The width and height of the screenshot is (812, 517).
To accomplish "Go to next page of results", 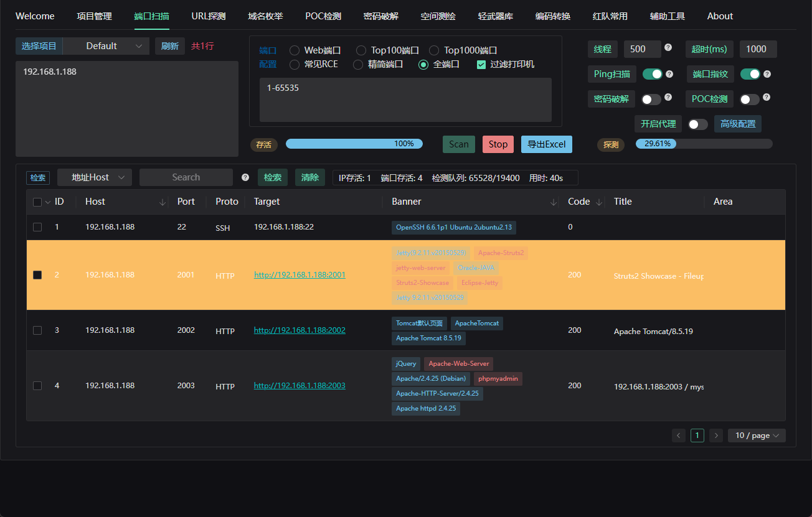I will [x=716, y=435].
